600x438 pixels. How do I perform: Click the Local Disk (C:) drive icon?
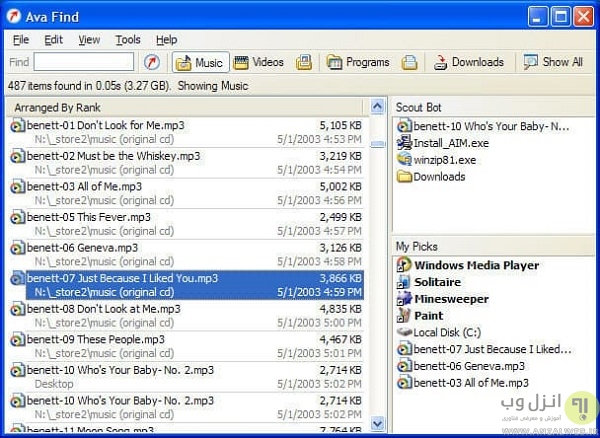click(404, 332)
